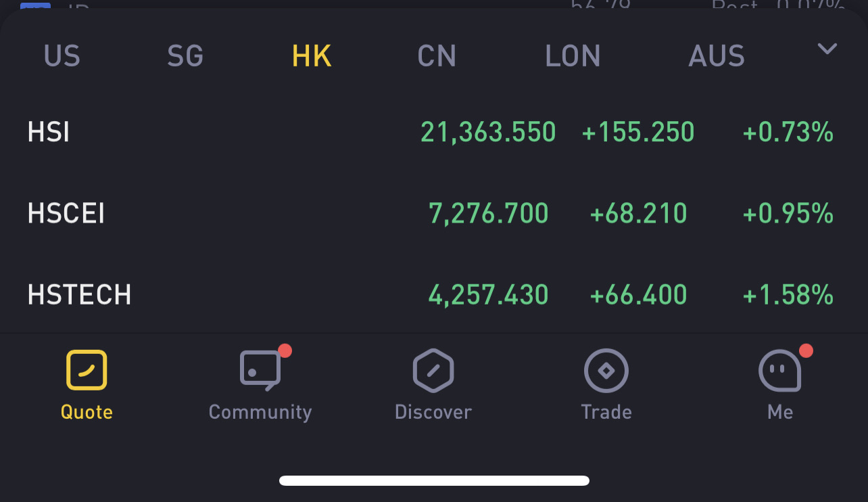Viewport: 868px width, 502px height.
Task: Tap the HSCEI price 7,276.700
Action: pyautogui.click(x=488, y=214)
